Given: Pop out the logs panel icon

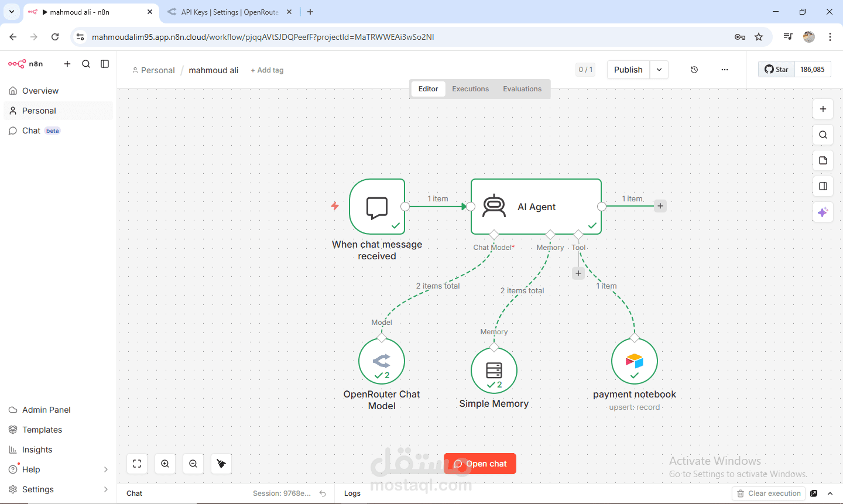Looking at the screenshot, I should click(x=814, y=493).
